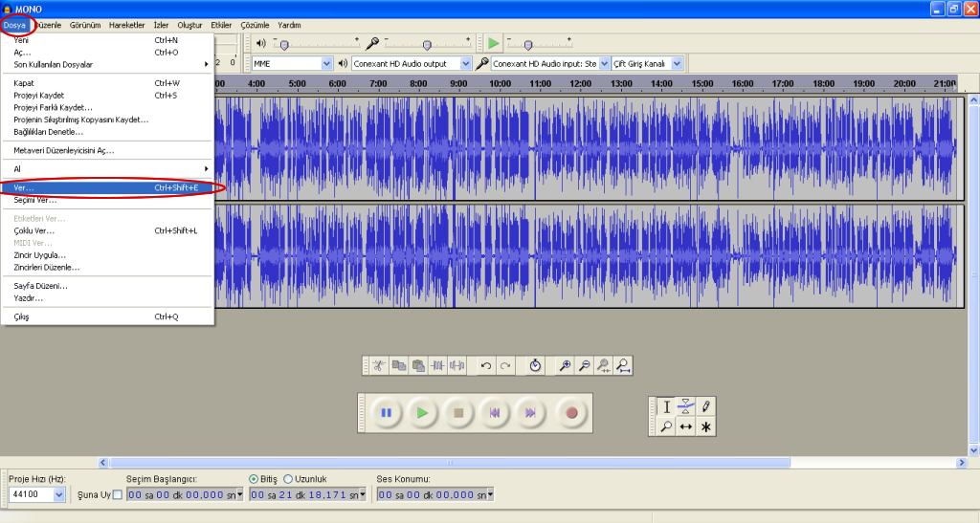
Task: Open the Yardım menu
Action: [x=289, y=25]
